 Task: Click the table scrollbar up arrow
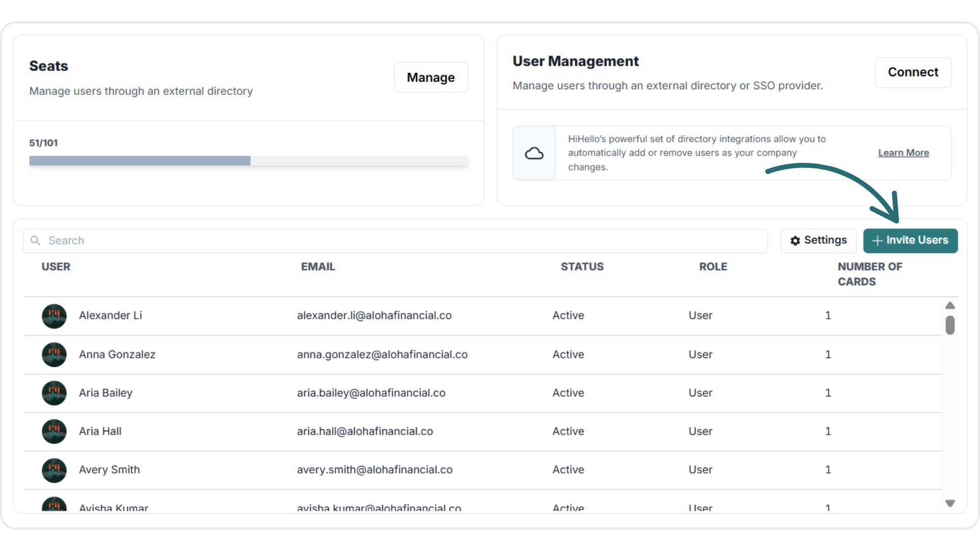click(x=950, y=306)
